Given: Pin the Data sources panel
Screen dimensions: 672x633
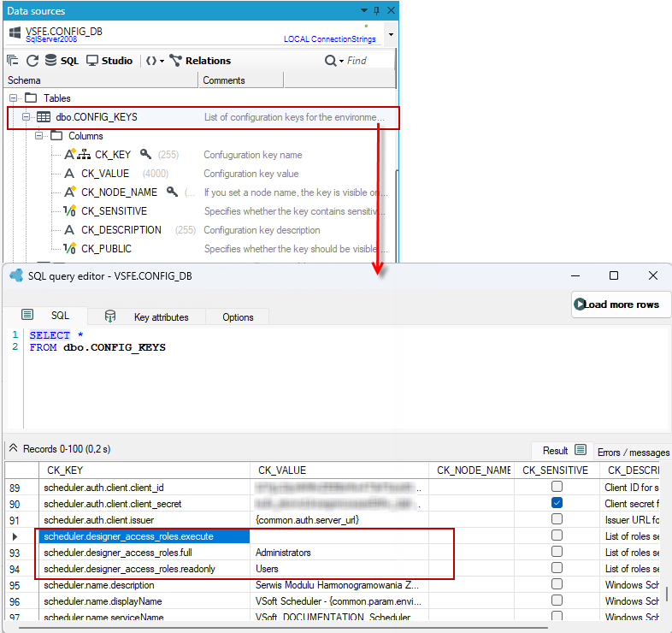Looking at the screenshot, I should click(x=377, y=10).
